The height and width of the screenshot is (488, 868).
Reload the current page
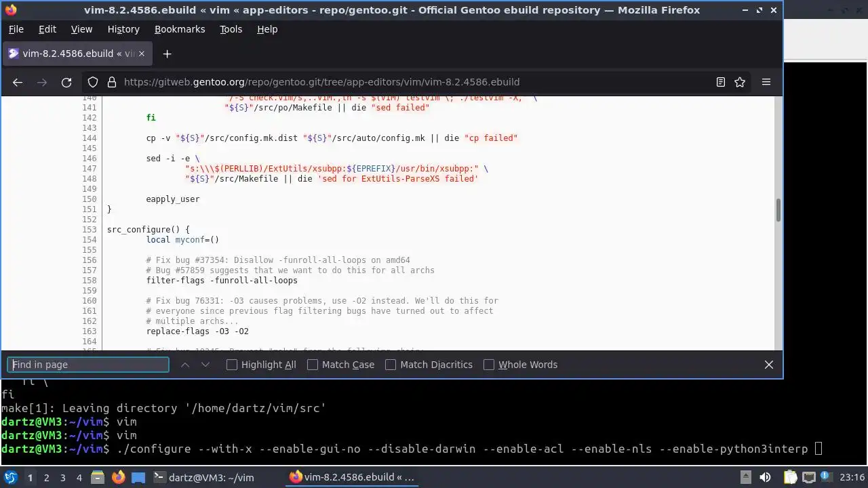[x=66, y=82]
